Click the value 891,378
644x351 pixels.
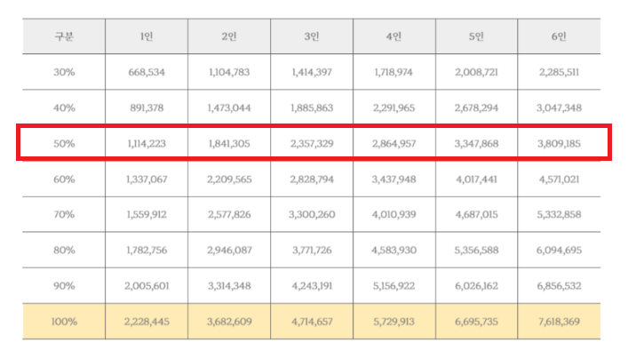coord(147,108)
